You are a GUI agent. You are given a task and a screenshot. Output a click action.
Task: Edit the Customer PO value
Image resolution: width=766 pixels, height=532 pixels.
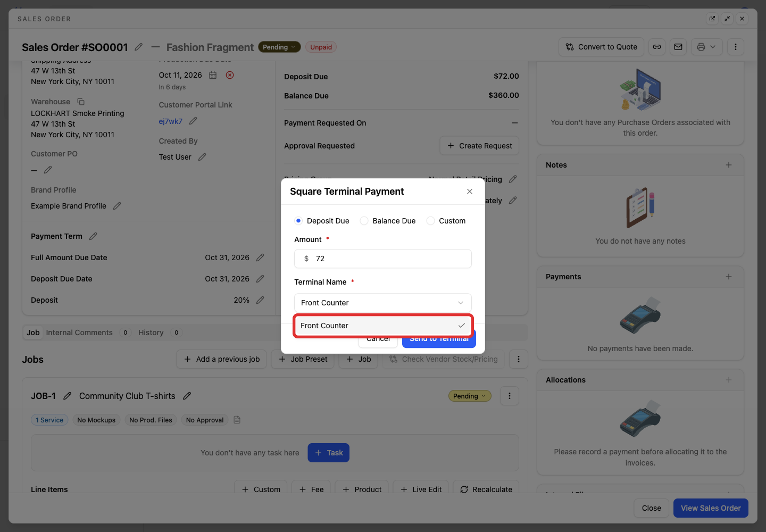48,170
